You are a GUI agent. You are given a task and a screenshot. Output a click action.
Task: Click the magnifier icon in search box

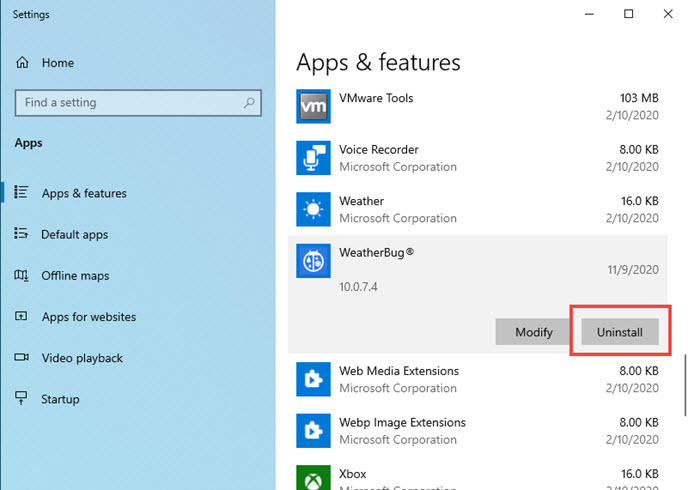coord(249,103)
